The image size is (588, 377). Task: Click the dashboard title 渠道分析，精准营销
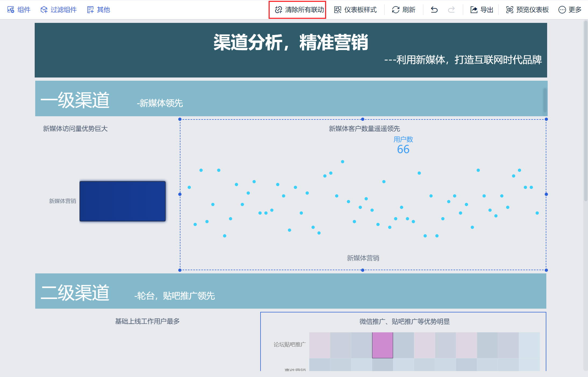pos(291,42)
